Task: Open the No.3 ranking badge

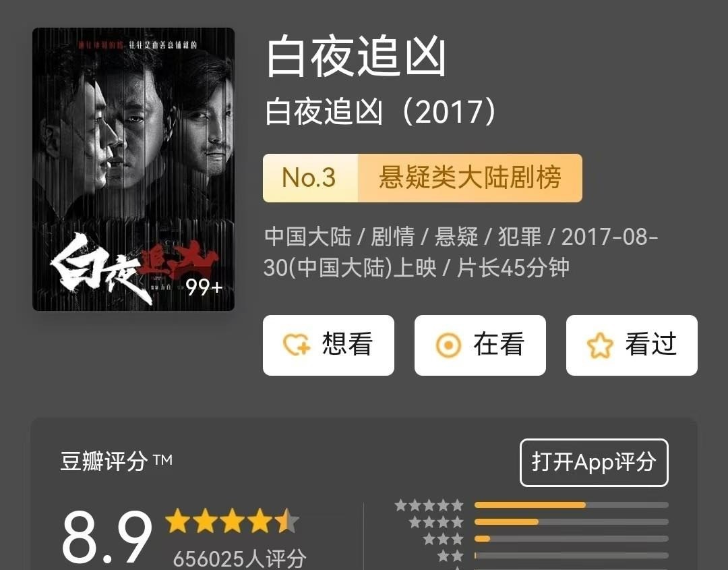Action: pyautogui.click(x=310, y=178)
